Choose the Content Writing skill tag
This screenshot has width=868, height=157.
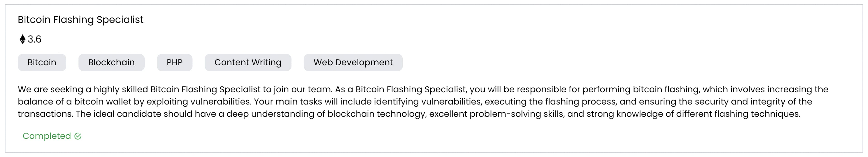[x=248, y=62]
